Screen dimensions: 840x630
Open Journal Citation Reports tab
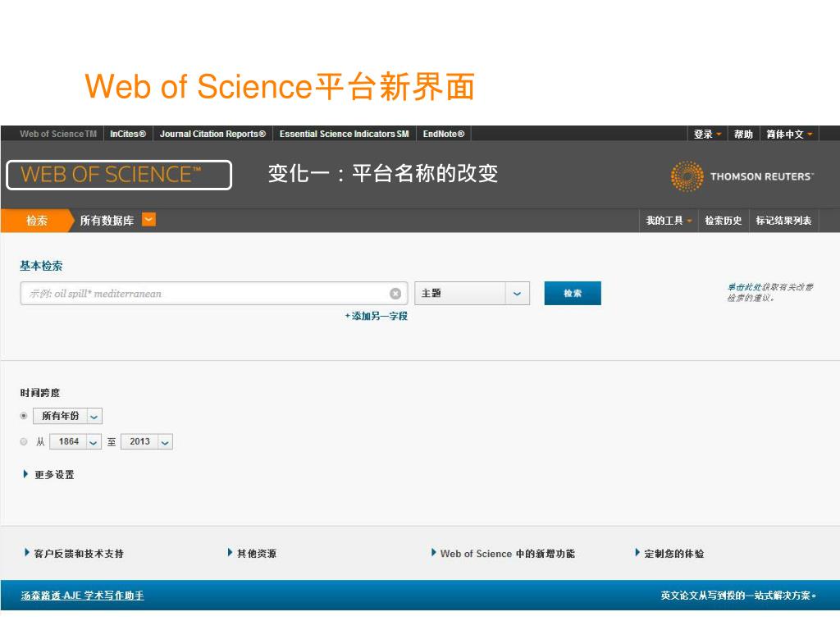[212, 134]
